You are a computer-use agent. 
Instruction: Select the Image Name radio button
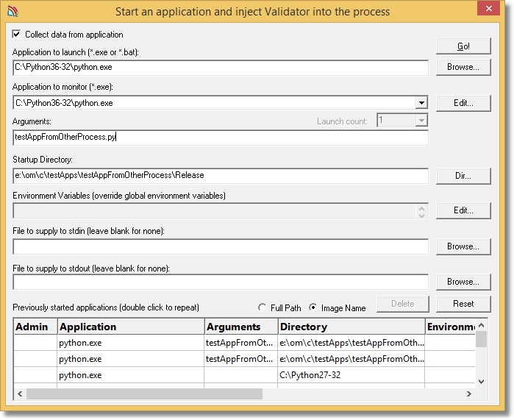click(313, 307)
